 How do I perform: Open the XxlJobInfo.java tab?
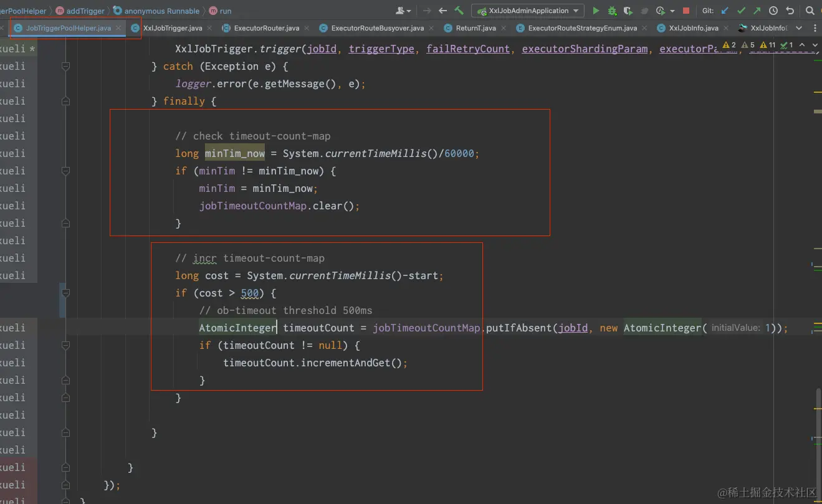click(x=693, y=28)
